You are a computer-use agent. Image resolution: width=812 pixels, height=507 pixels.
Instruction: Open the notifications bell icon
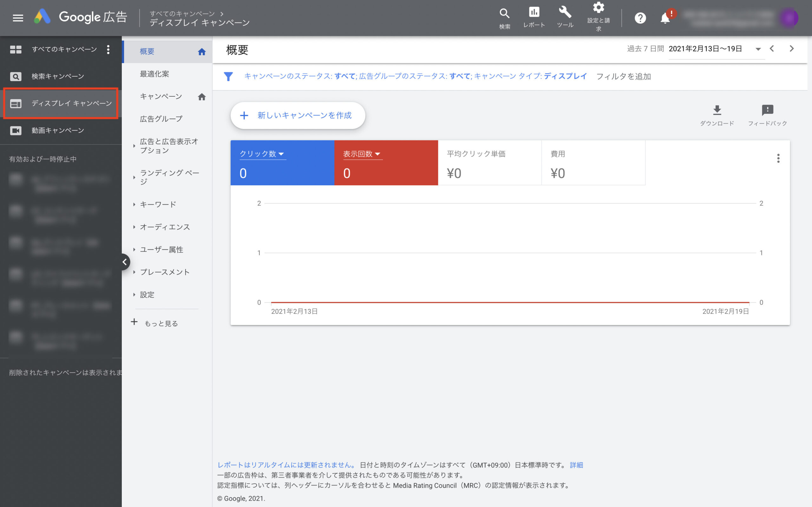pyautogui.click(x=665, y=18)
